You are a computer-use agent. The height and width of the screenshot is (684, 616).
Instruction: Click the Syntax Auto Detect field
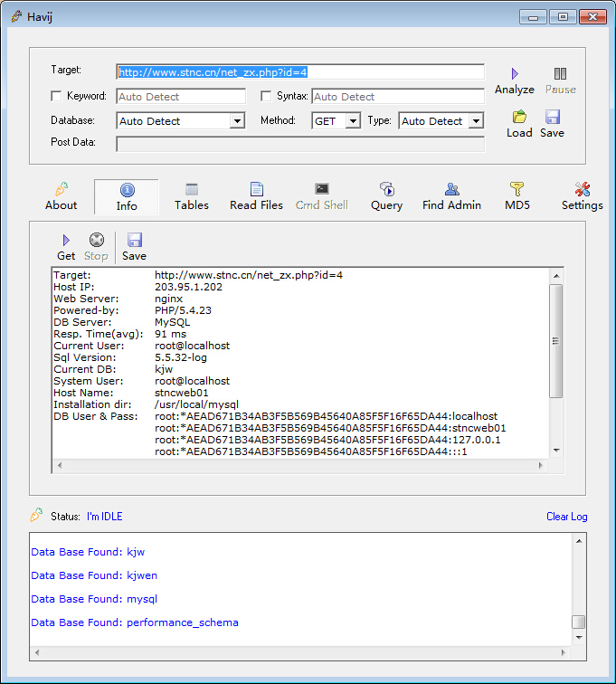coord(398,97)
